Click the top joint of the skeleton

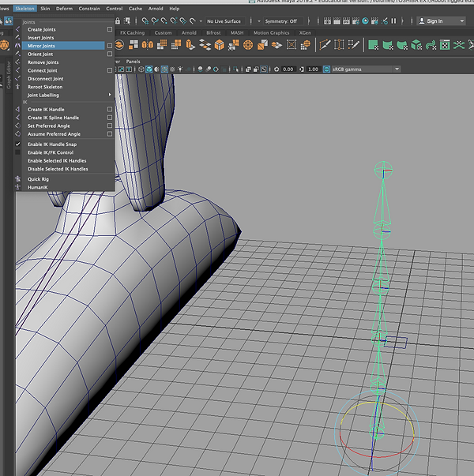point(383,170)
